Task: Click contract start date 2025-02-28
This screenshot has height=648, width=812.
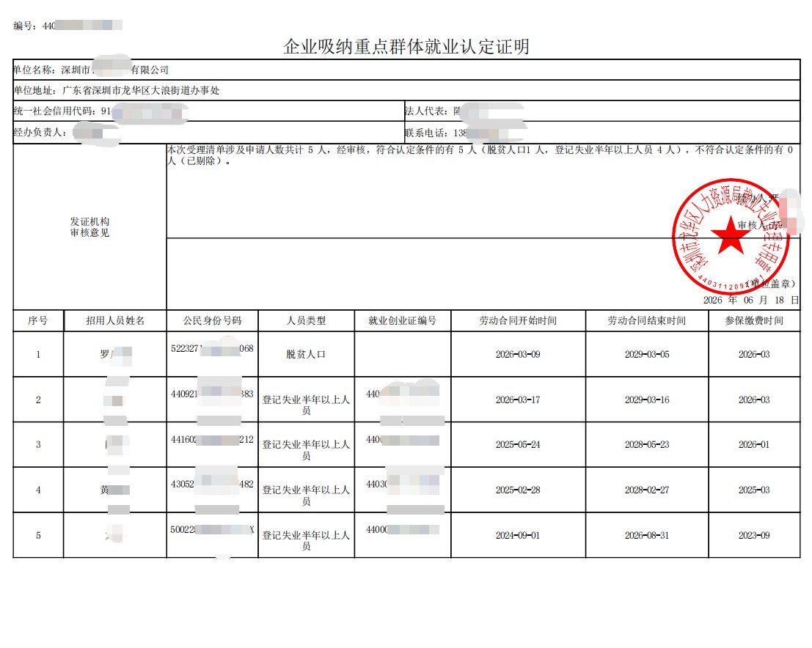Action: [x=518, y=490]
